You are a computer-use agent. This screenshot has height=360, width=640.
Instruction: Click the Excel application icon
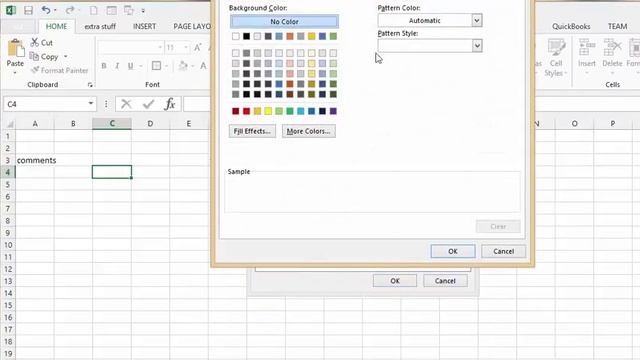[x=11, y=10]
